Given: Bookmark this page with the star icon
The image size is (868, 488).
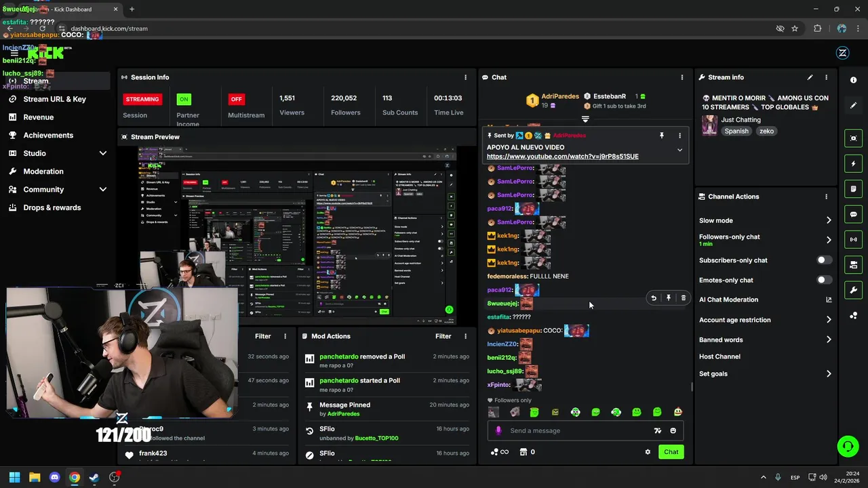Looking at the screenshot, I should point(795,28).
